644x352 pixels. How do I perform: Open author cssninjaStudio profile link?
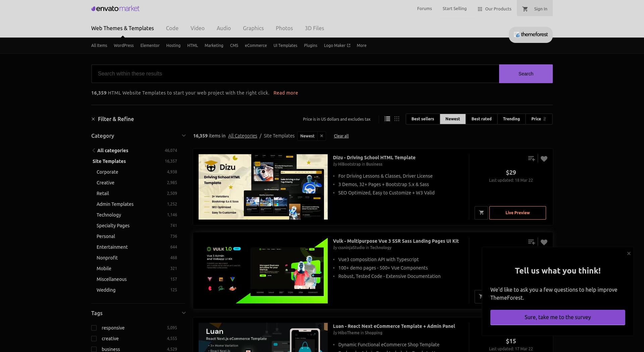(x=351, y=248)
